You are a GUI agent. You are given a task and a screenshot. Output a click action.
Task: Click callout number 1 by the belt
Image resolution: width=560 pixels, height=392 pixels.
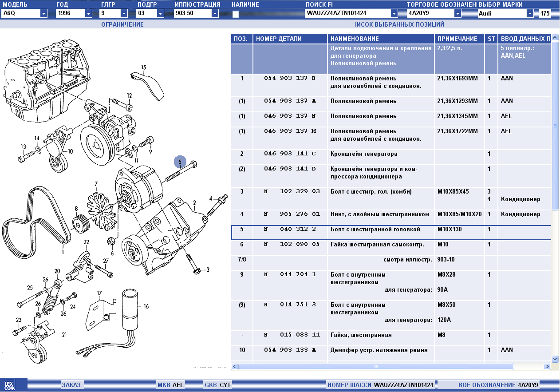coord(63,252)
